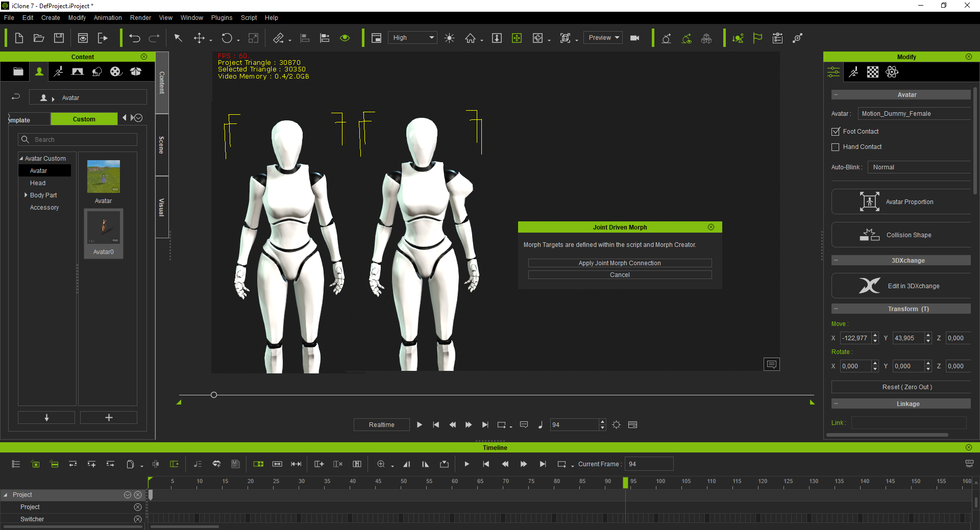Click the Undo arrow
980x530 pixels.
click(x=135, y=38)
